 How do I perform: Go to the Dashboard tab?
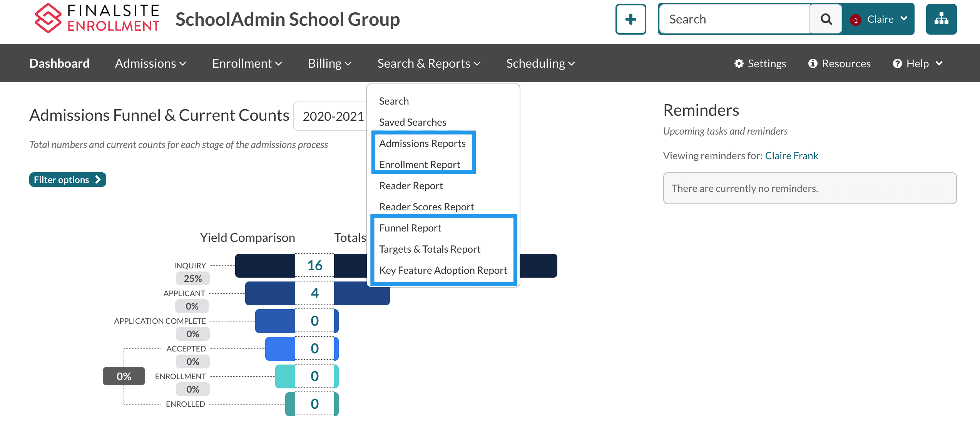coord(59,63)
